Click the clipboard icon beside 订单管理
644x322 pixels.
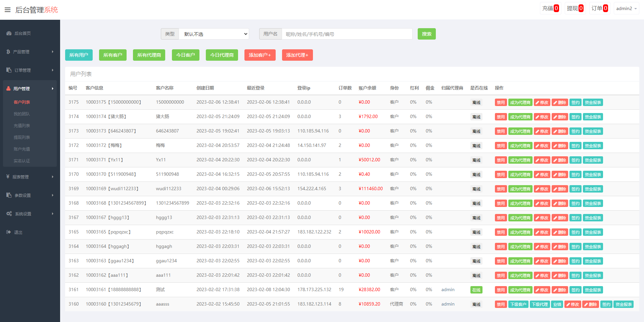(9, 70)
